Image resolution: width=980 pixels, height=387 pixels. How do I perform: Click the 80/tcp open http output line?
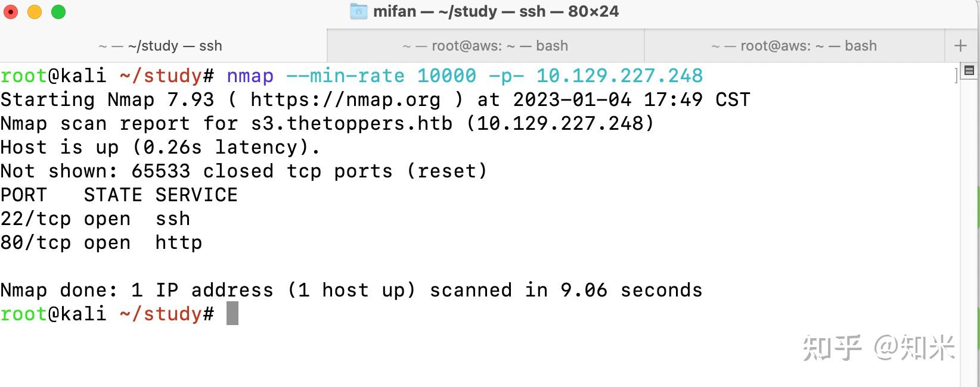(x=101, y=243)
